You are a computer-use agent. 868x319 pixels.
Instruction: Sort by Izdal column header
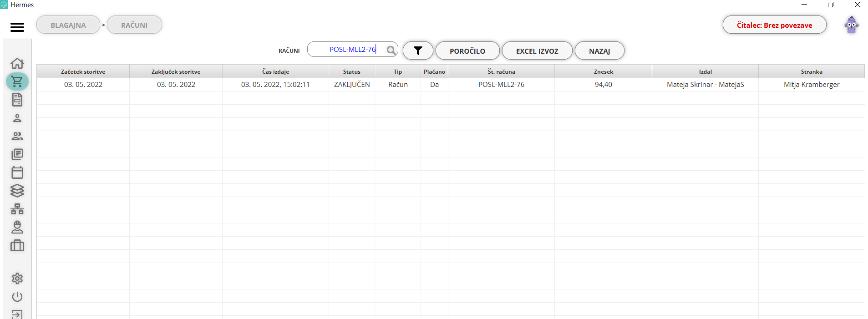(705, 71)
